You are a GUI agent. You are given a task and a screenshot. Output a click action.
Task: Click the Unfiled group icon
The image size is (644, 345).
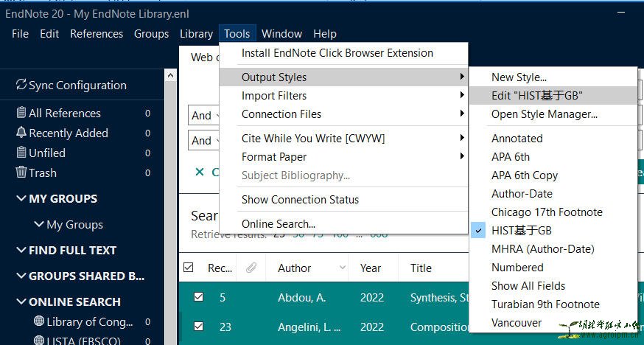click(x=21, y=153)
